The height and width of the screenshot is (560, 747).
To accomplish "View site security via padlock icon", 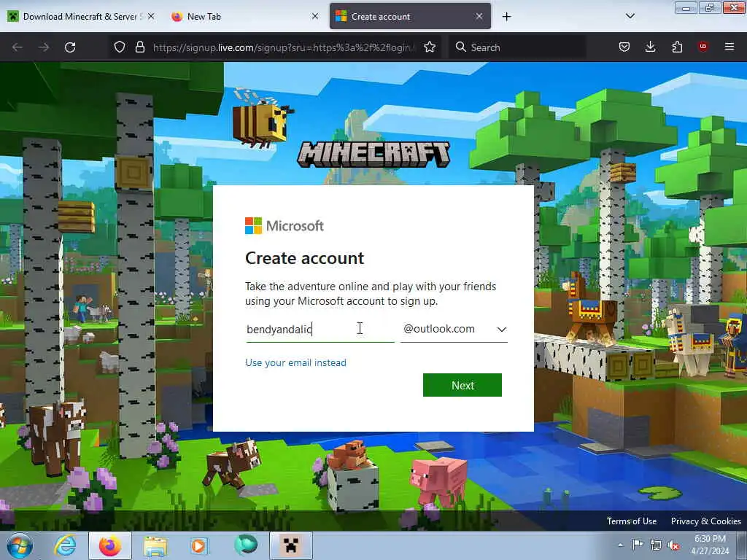I will click(139, 47).
